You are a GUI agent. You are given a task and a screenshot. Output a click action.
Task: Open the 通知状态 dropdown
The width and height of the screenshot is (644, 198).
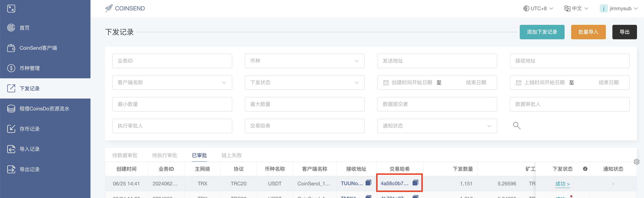click(437, 126)
